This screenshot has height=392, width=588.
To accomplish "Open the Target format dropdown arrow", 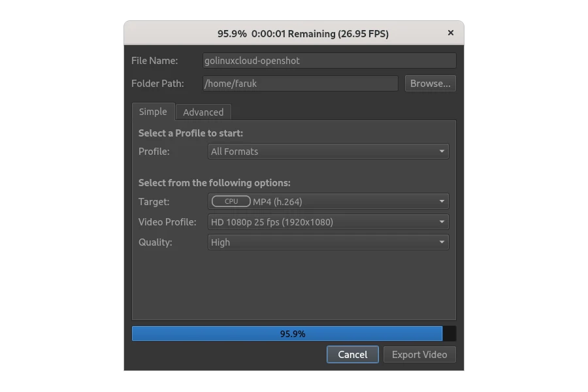I will pyautogui.click(x=442, y=202).
